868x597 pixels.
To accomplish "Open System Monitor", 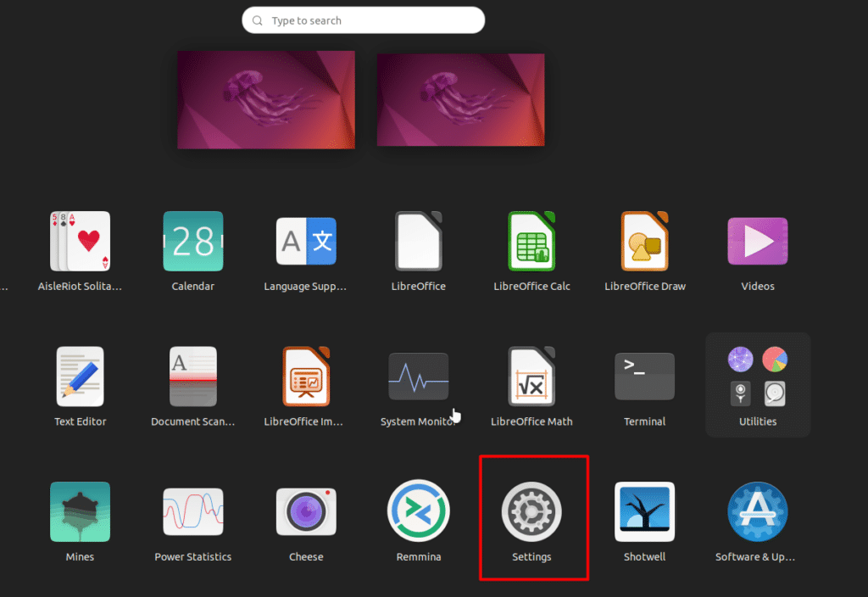I will [x=419, y=376].
